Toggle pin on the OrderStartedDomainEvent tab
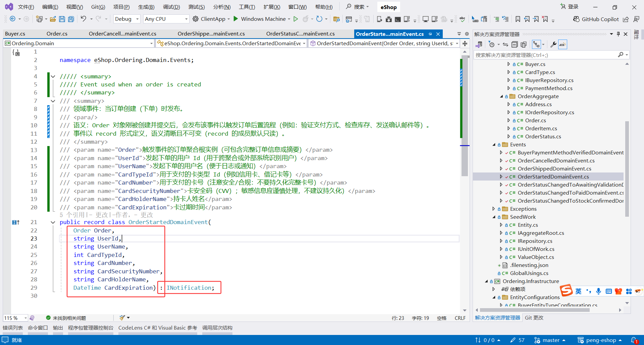Viewport: 644px width, 345px height. tap(430, 34)
